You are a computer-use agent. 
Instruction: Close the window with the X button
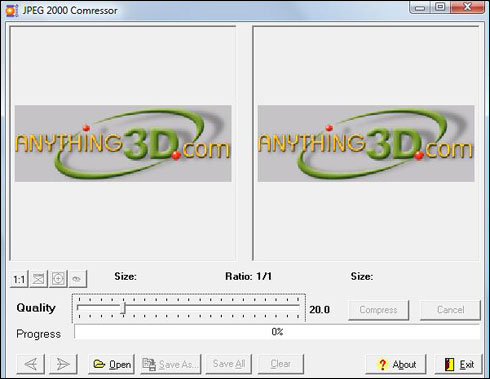pos(467,7)
